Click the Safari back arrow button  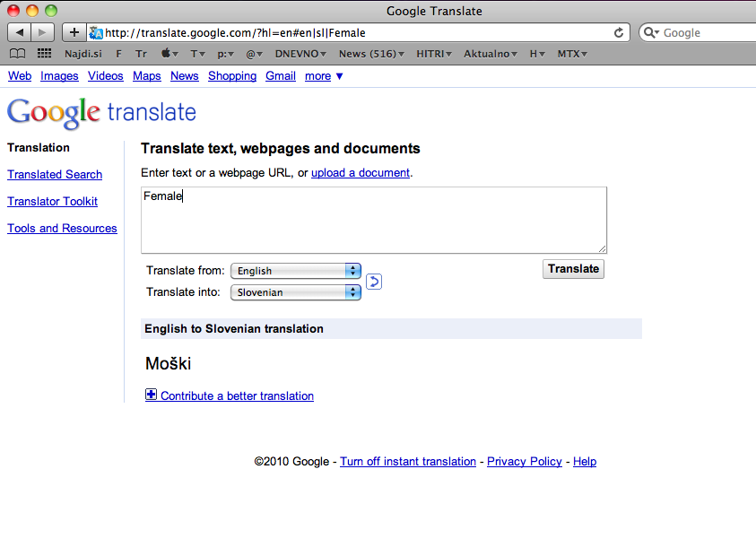20,32
